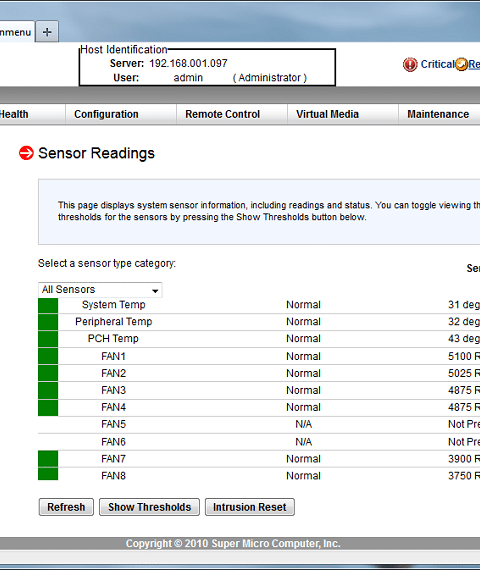Screen dimensions: 480x570
Task: Click the admin user name text
Action: (188, 78)
